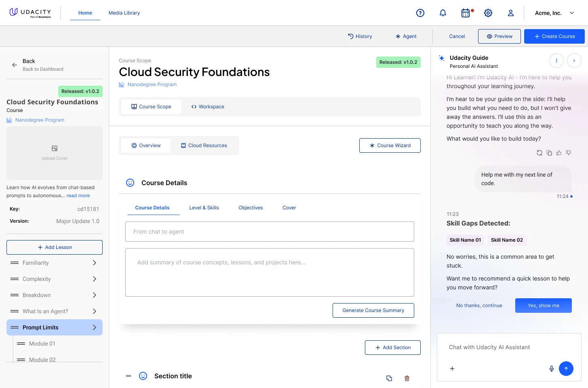Image resolution: width=588 pixels, height=388 pixels.
Task: Open settings gear icon
Action: pos(488,13)
